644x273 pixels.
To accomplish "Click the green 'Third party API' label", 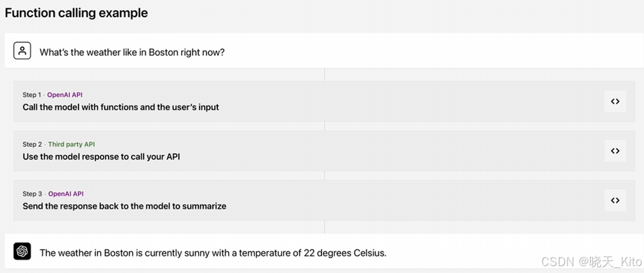I will 71,145.
